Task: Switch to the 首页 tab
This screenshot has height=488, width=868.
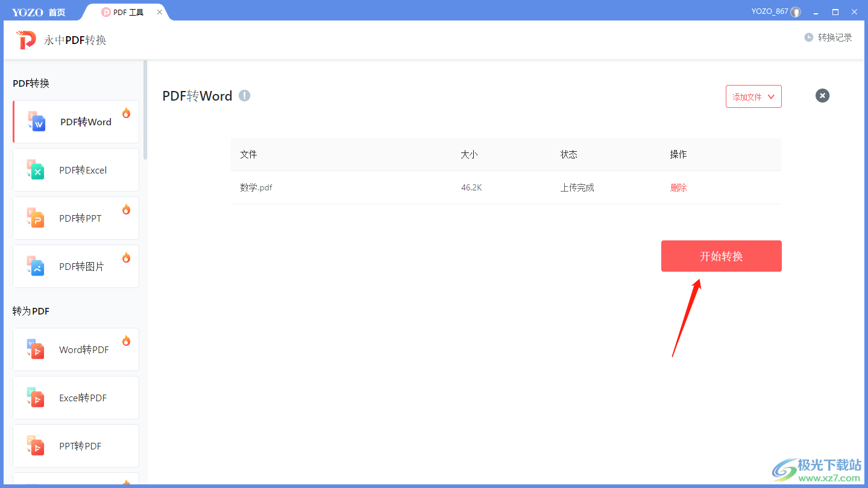Action: tap(57, 12)
